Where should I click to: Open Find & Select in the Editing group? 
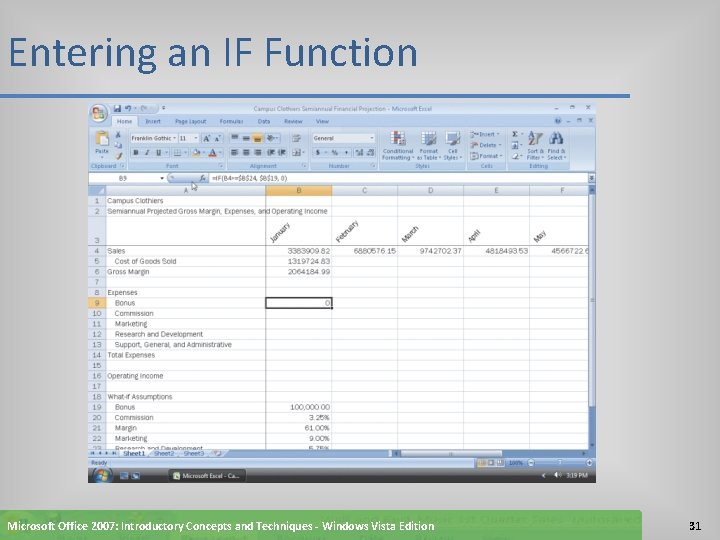[557, 146]
